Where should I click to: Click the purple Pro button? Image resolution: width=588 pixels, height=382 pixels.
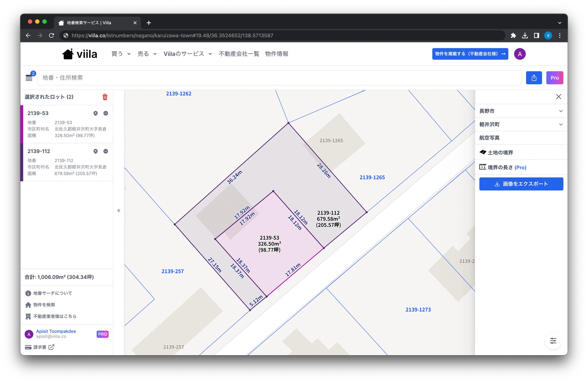click(x=554, y=78)
